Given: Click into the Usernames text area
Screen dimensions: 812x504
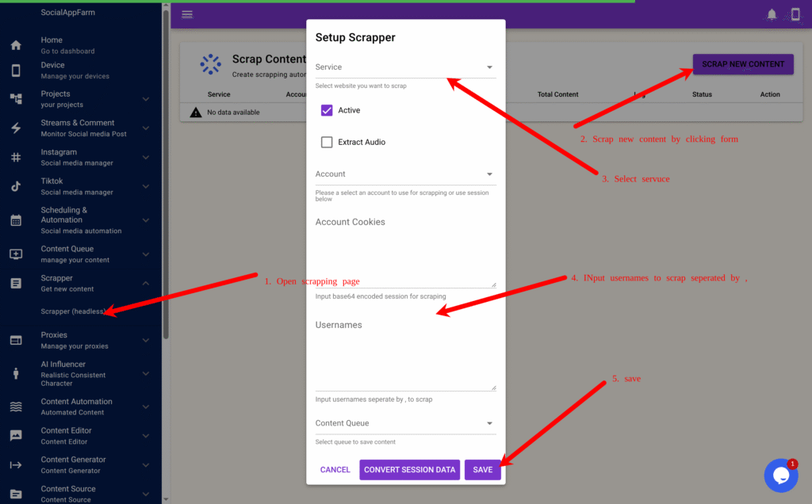Looking at the screenshot, I should coord(404,357).
